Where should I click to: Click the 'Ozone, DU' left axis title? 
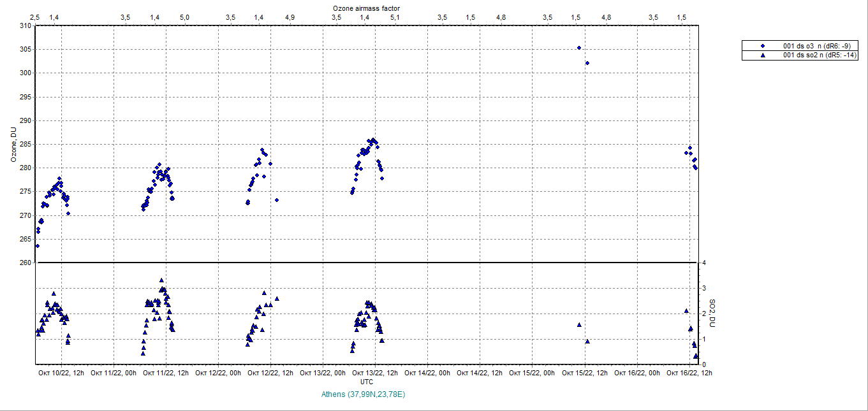[x=13, y=145]
